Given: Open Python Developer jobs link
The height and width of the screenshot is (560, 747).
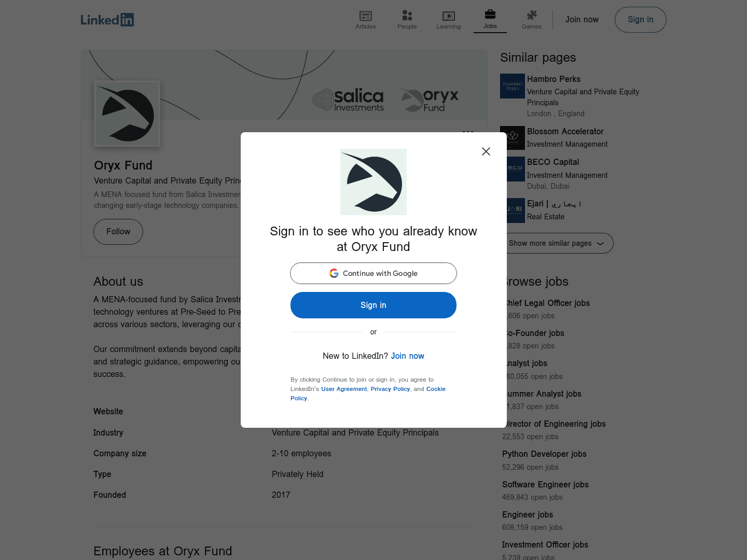Looking at the screenshot, I should tap(544, 454).
